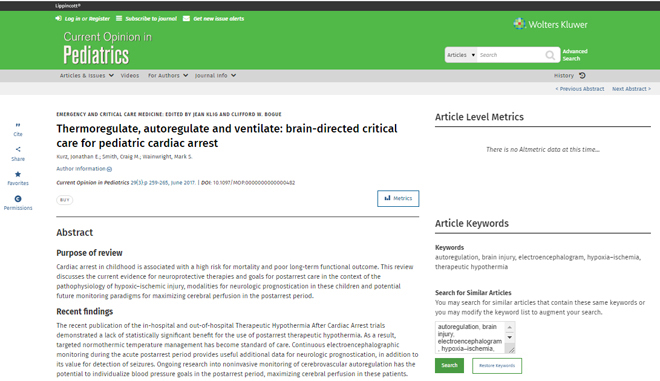
Task: Click inside the keywords text area
Action: click(x=470, y=337)
